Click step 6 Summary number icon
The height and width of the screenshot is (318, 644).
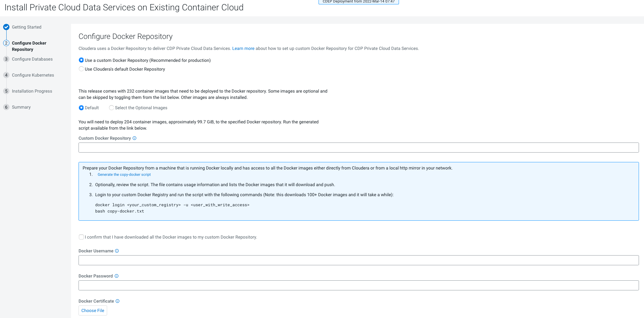(x=6, y=107)
